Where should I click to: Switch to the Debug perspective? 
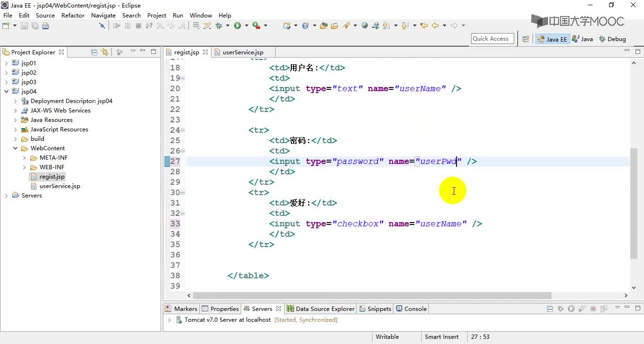click(x=612, y=39)
